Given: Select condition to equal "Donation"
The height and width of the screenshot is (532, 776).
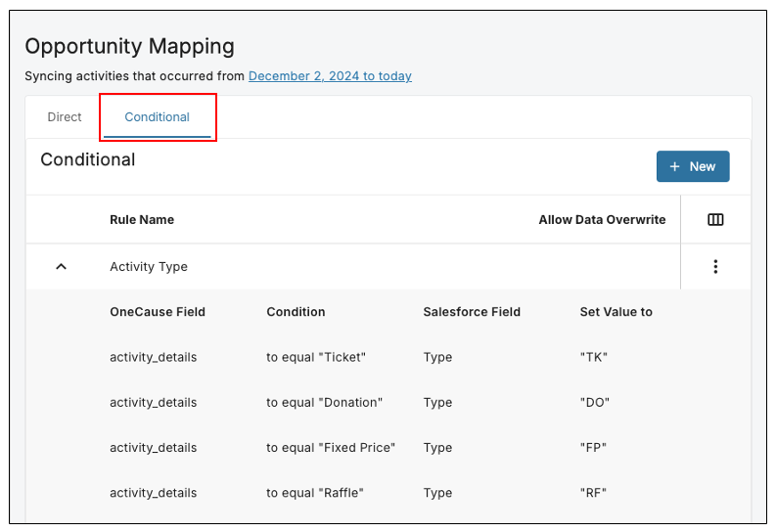Looking at the screenshot, I should pos(324,403).
